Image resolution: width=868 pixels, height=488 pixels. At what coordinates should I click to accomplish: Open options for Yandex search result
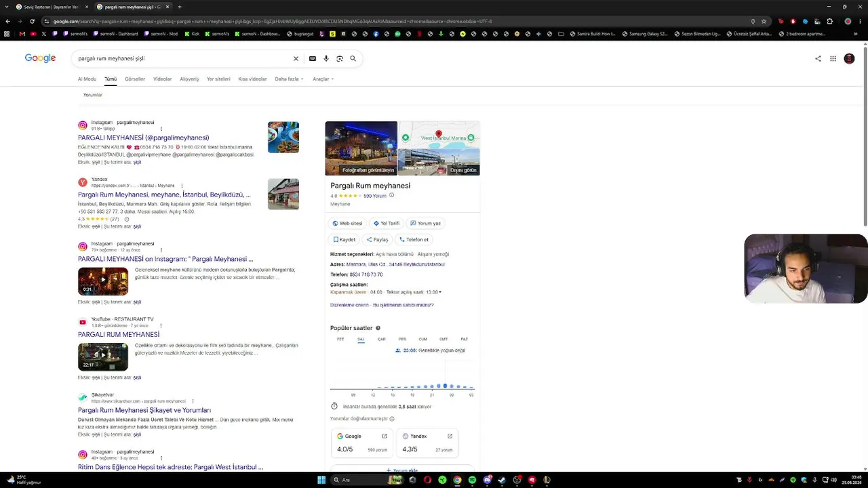[182, 186]
